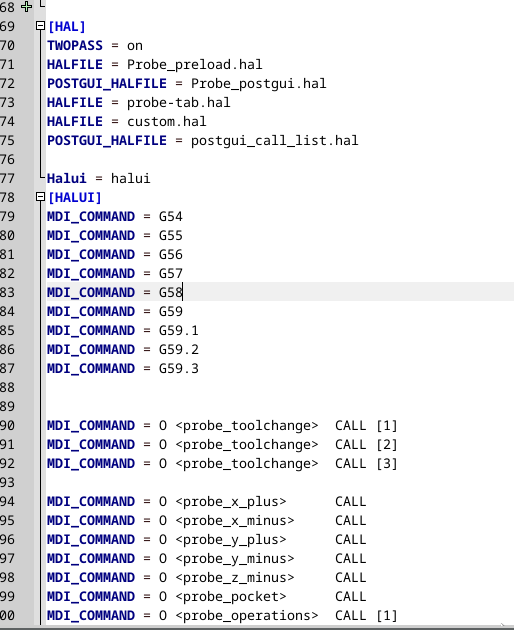Place cursor on the [HAL] section header
Viewport: 514px width, 630px height.
[67, 27]
